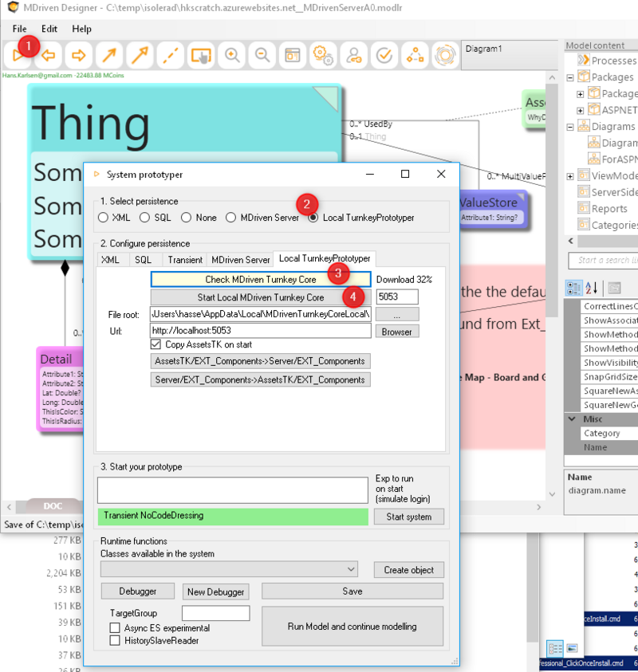The width and height of the screenshot is (638, 672).
Task: Click the Url input field
Action: pyautogui.click(x=261, y=331)
